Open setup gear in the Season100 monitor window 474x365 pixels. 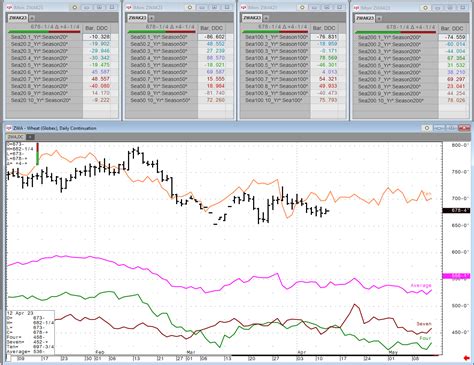(x=302, y=7)
